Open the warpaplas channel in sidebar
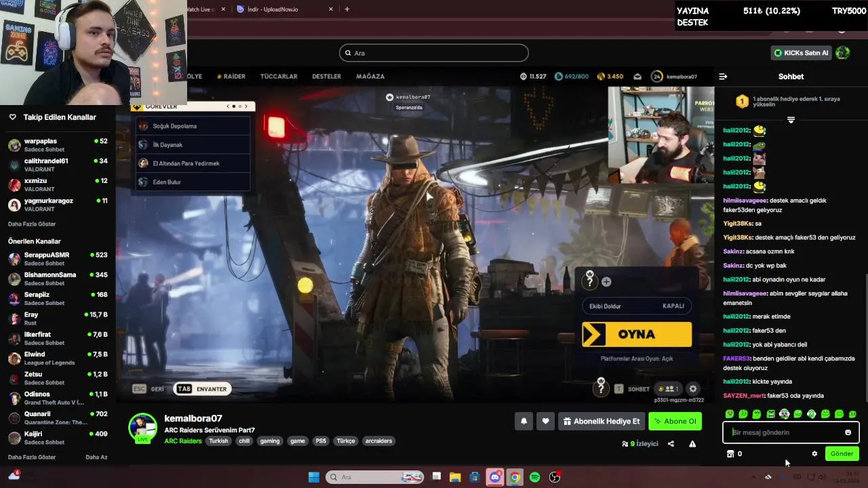The image size is (868, 488). [58, 145]
